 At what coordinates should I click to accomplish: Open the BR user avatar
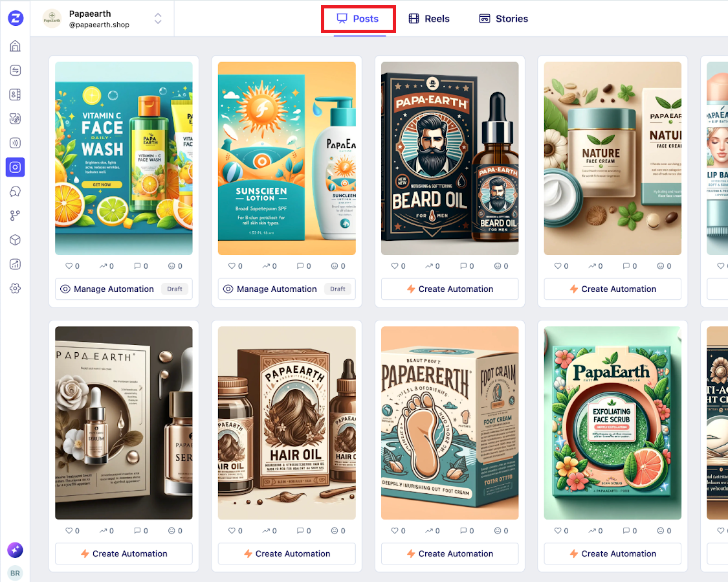pyautogui.click(x=16, y=573)
